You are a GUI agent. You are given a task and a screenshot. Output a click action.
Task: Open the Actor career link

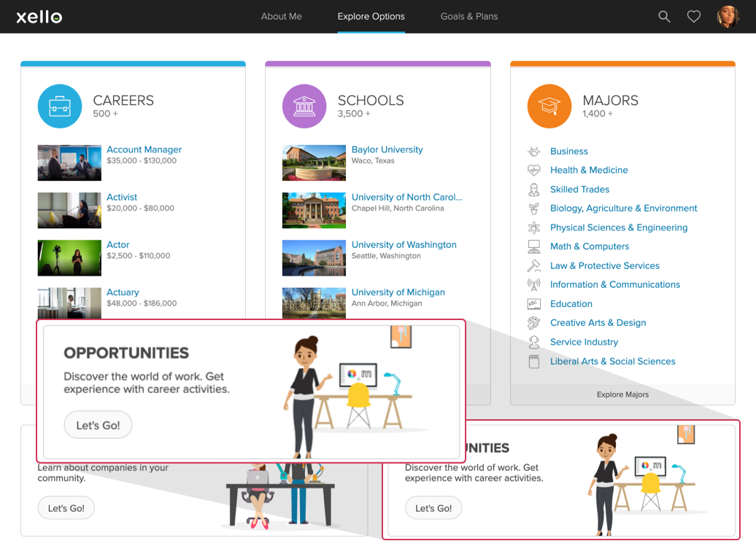click(x=118, y=245)
